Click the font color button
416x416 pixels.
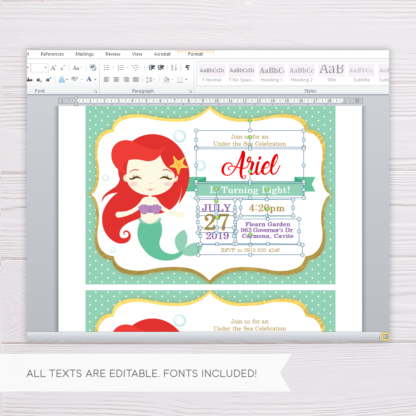(89, 79)
